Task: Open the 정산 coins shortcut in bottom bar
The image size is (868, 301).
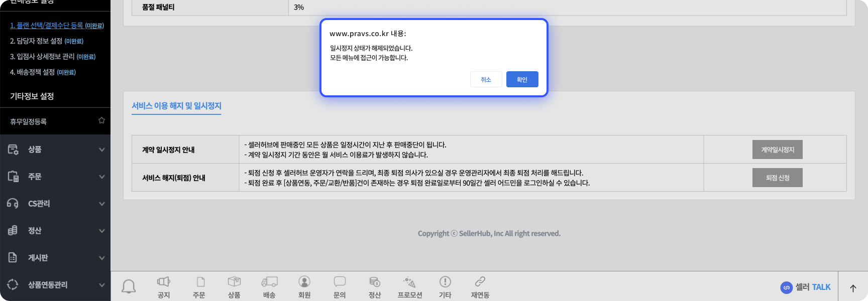Action: [375, 287]
